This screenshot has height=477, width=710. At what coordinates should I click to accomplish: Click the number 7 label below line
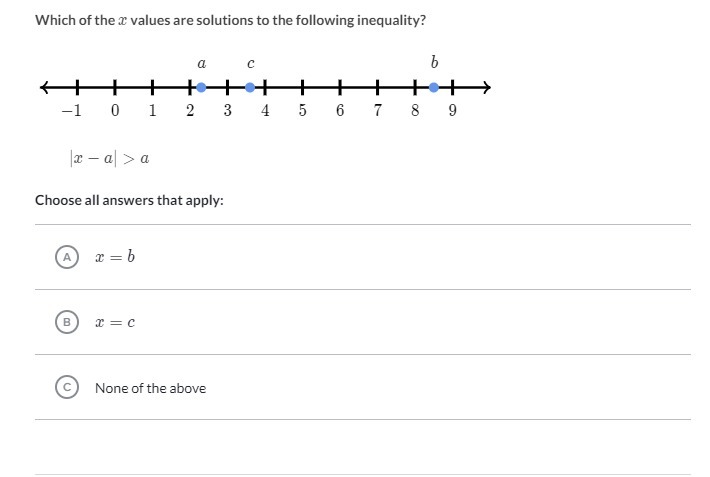click(x=377, y=110)
